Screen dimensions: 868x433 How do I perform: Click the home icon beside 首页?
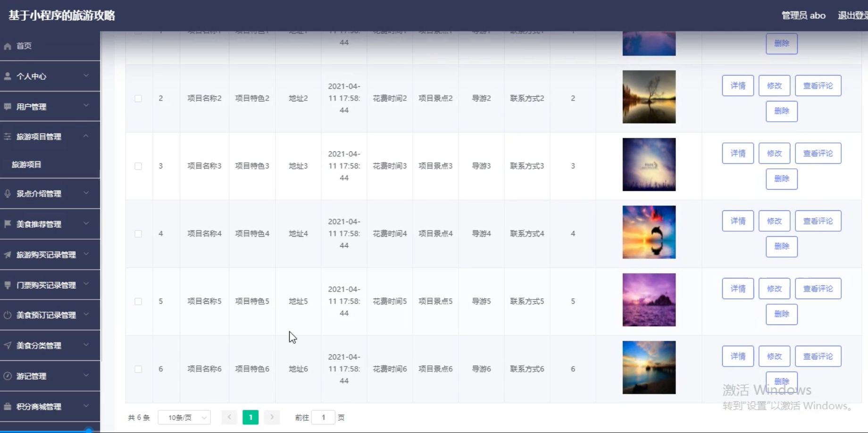[8, 46]
